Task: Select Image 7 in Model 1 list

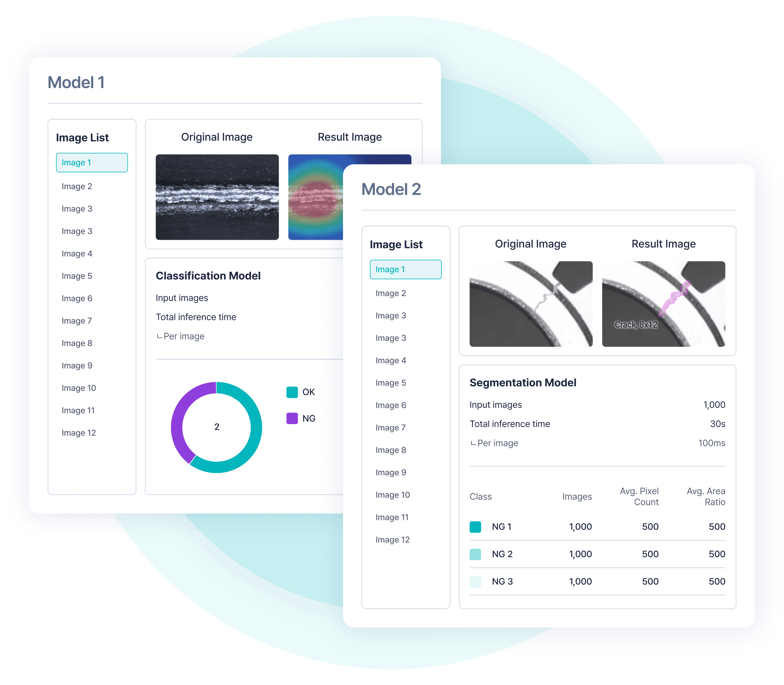Action: [77, 321]
